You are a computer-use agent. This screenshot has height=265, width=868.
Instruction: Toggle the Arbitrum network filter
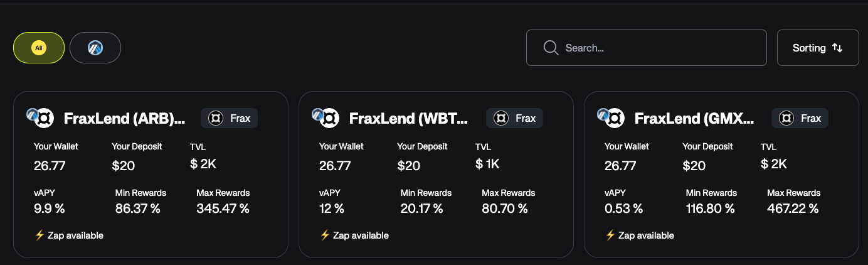click(95, 48)
